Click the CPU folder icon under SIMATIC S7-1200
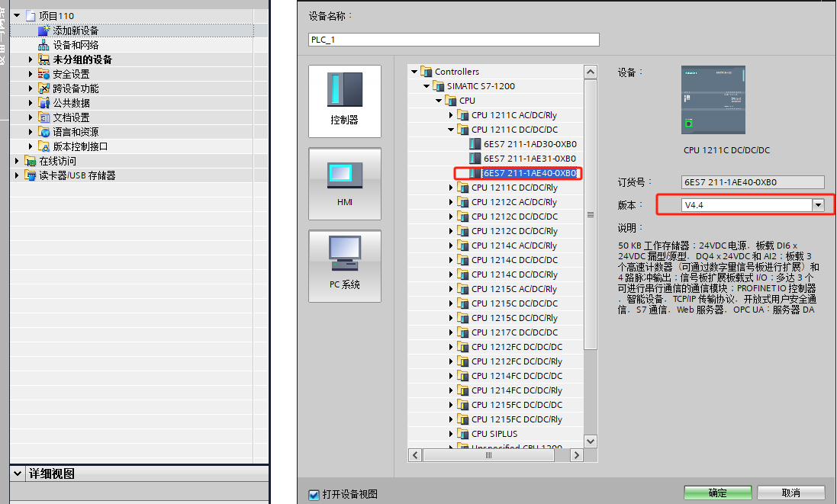The width and height of the screenshot is (837, 504). pyautogui.click(x=450, y=101)
